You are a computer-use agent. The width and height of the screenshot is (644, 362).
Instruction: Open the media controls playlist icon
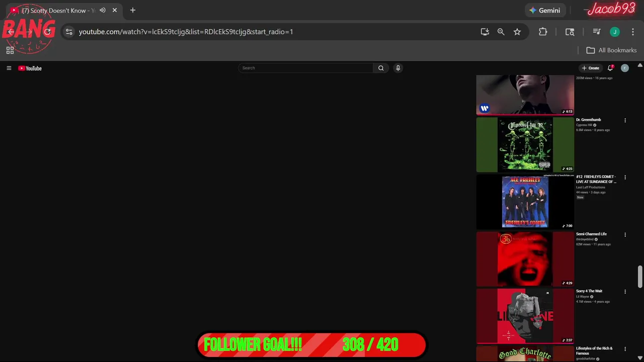tap(597, 32)
